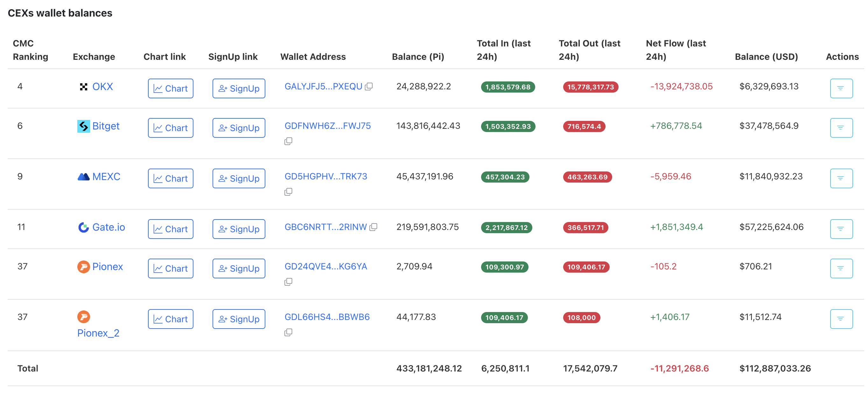Open the Chart for Pionex
Image resolution: width=868 pixels, height=396 pixels.
[171, 268]
